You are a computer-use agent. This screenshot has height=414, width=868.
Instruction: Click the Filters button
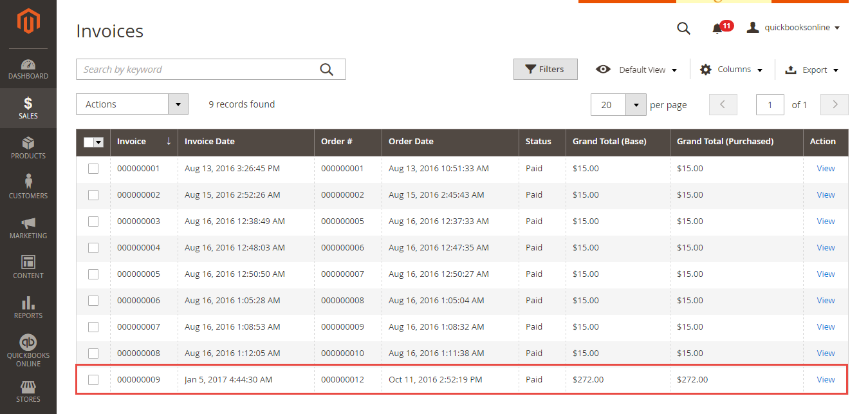[x=545, y=69]
